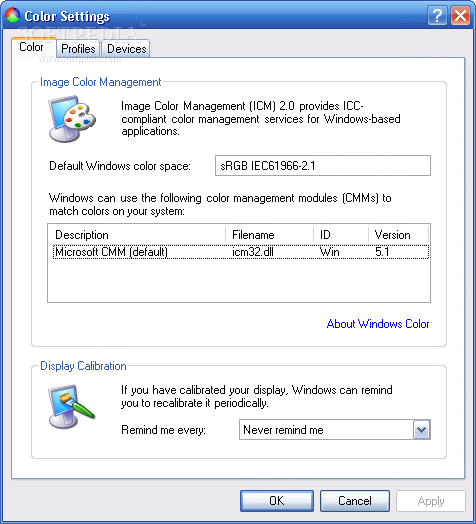Click the Image Color Management palette icon
The height and width of the screenshot is (524, 476).
point(72,119)
